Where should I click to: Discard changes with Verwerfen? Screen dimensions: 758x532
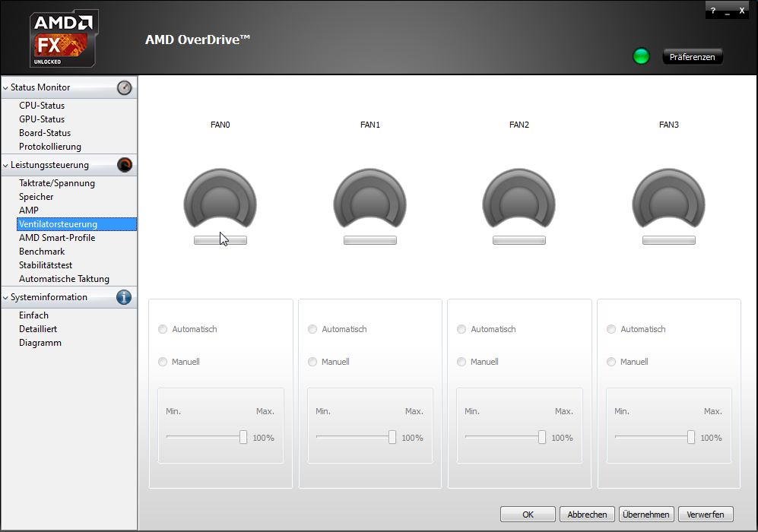coord(706,515)
